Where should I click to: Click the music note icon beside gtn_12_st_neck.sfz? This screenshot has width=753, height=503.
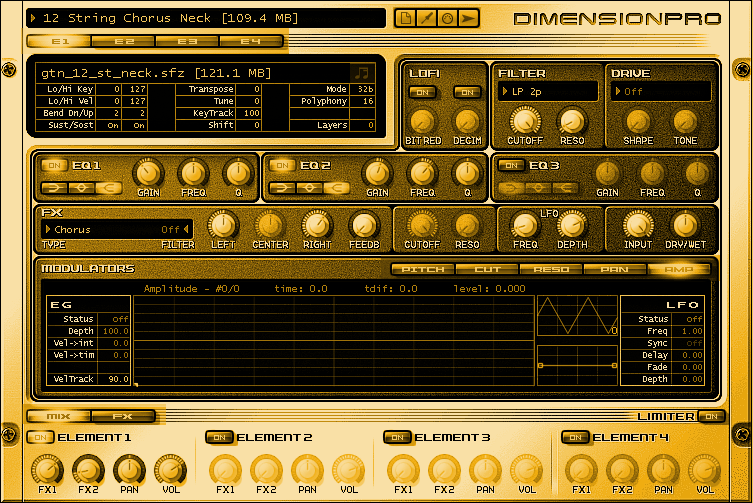coord(362,73)
